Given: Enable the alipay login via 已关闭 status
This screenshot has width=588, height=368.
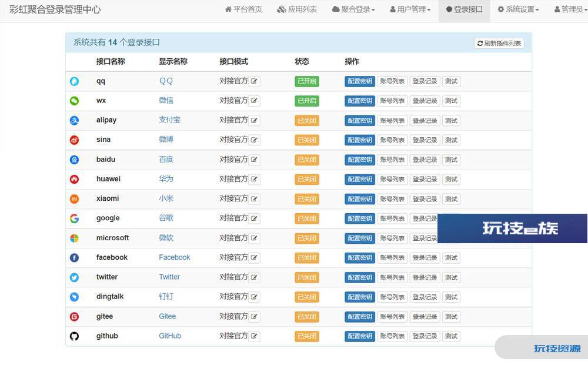Looking at the screenshot, I should (307, 121).
